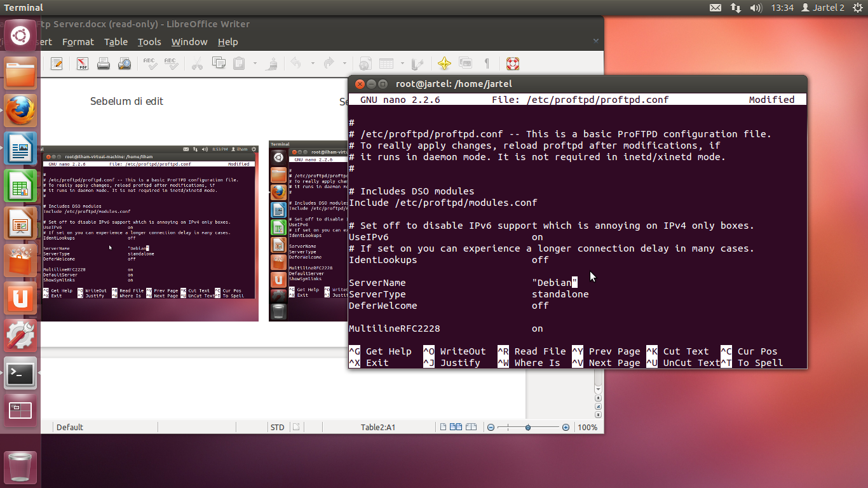Select the Format Paintbrush tool
868x488 pixels.
[x=272, y=64]
